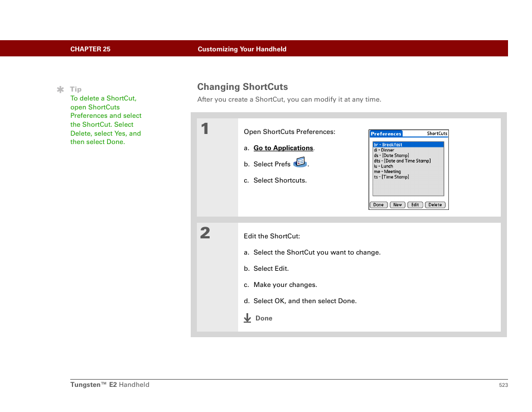Select the 'di - Dinner' shortcut row

[408, 150]
